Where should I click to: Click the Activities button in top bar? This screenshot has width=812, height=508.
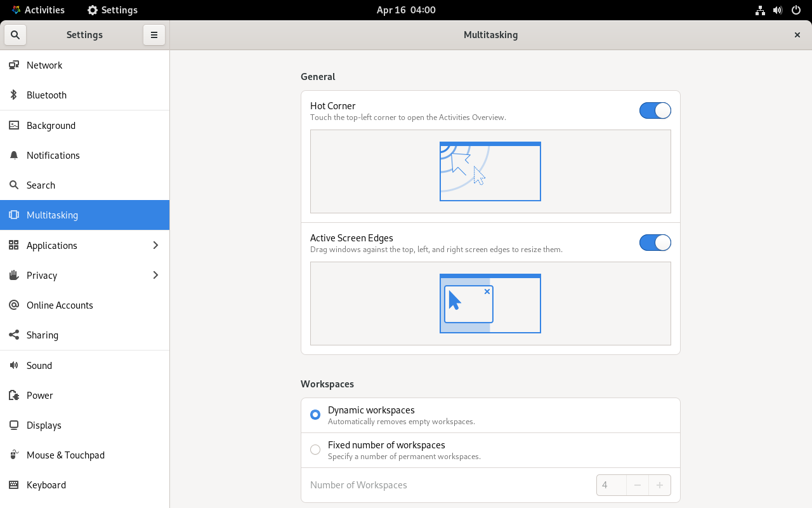coord(38,10)
